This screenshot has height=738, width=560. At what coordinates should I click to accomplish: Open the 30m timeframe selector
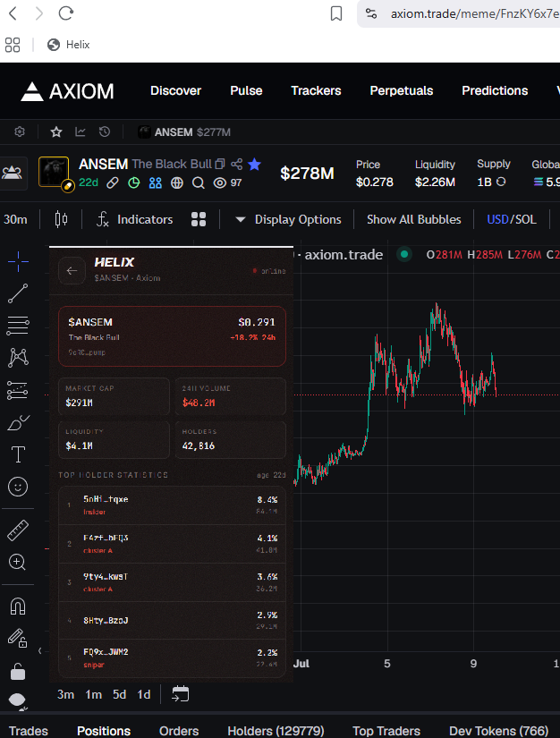[x=15, y=219]
